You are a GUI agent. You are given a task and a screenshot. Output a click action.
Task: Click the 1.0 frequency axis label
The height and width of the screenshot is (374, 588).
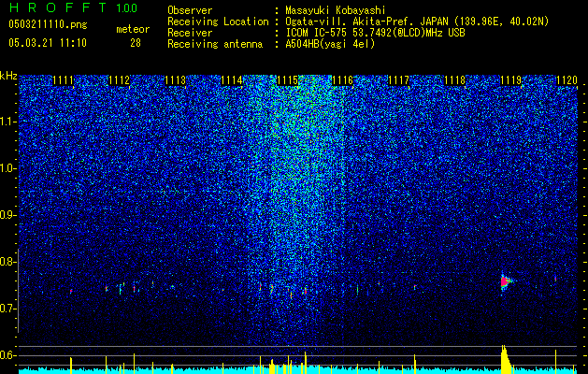[7, 168]
